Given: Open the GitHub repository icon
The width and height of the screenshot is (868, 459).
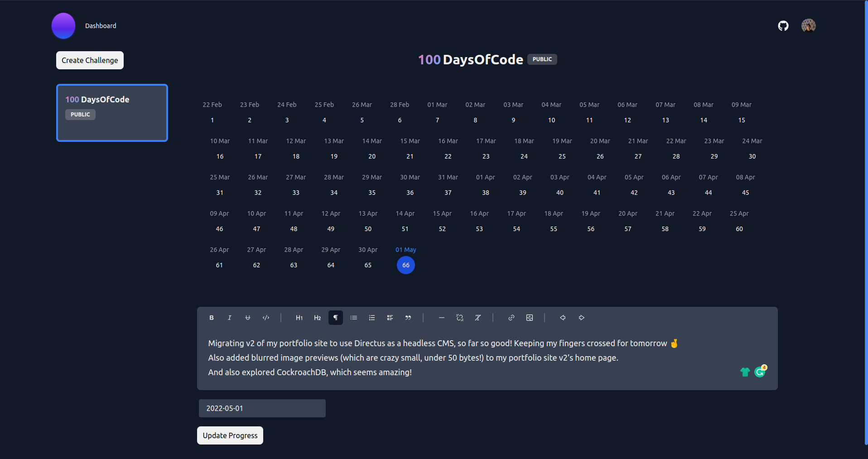Looking at the screenshot, I should (783, 26).
